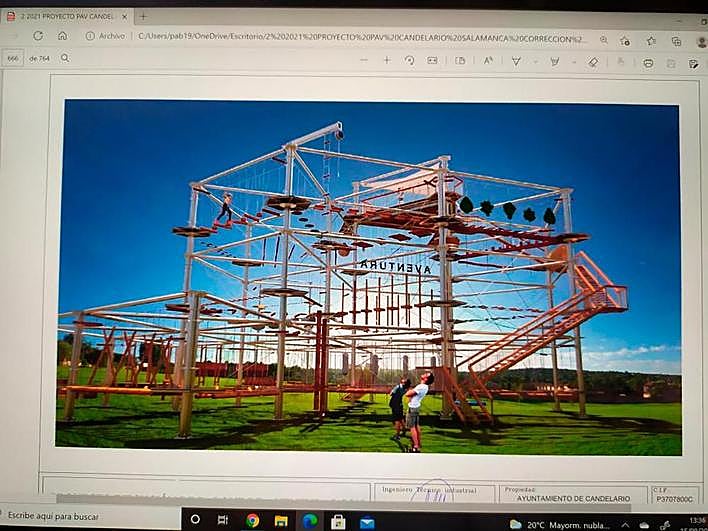Select the Highlight tool
This screenshot has height=531, width=708.
point(555,62)
